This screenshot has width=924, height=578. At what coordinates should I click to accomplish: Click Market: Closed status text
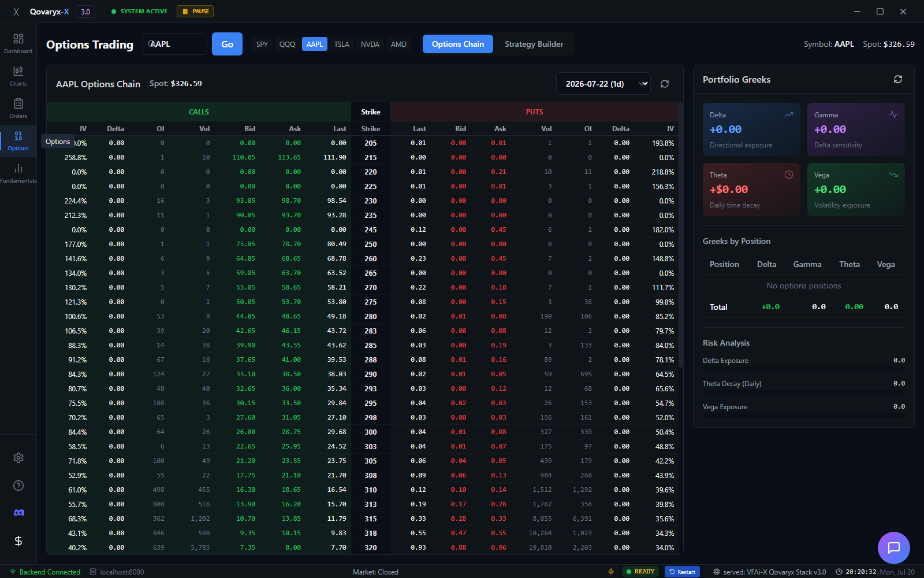coord(375,572)
